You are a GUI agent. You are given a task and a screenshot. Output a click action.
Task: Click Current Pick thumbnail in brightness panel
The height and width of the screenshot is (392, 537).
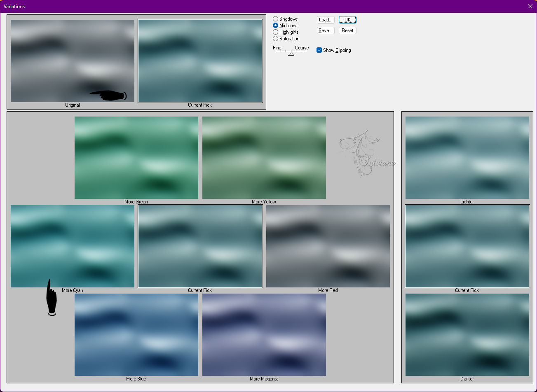click(467, 246)
